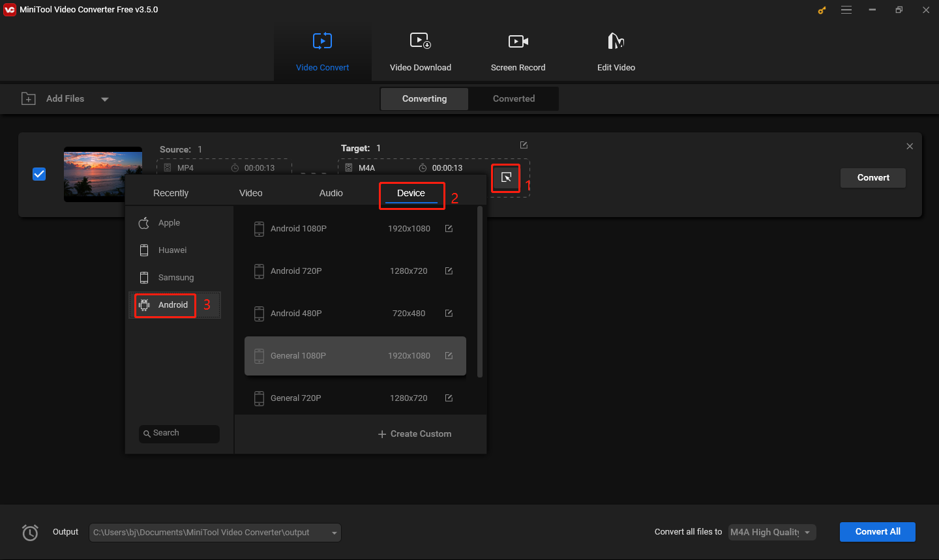Switch to the Converted tab
The height and width of the screenshot is (560, 939).
(514, 99)
